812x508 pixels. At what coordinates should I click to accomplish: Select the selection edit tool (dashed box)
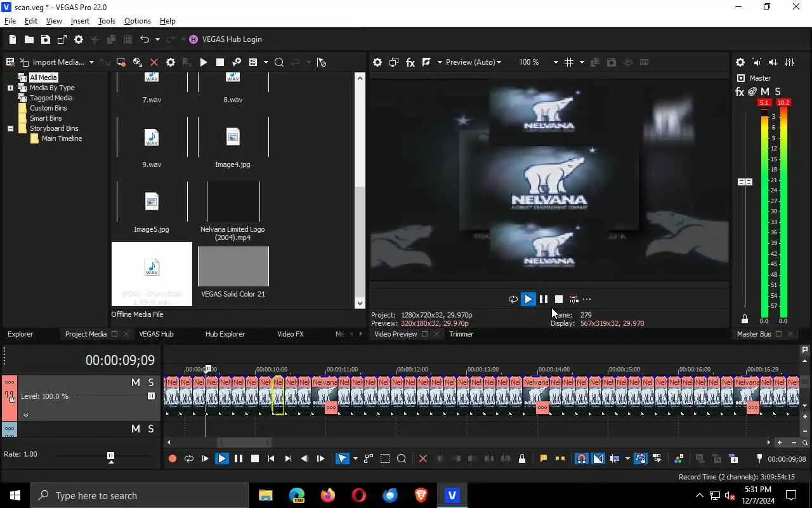(385, 458)
